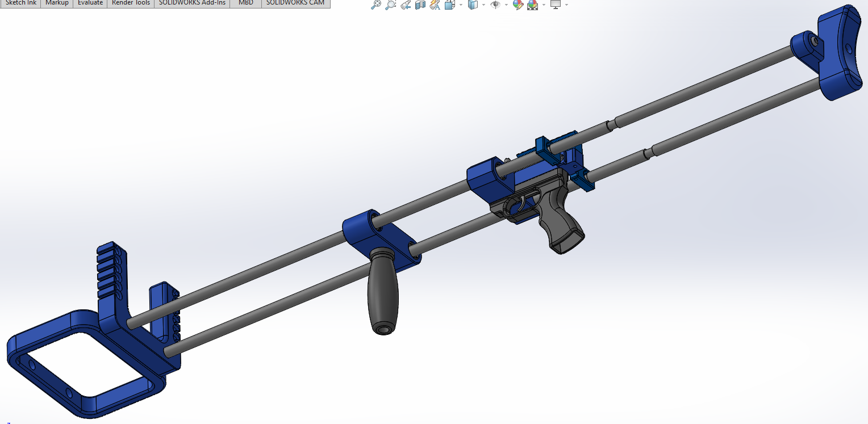The image size is (868, 424).
Task: Expand the Apply Scene dropdown arrow
Action: click(544, 5)
